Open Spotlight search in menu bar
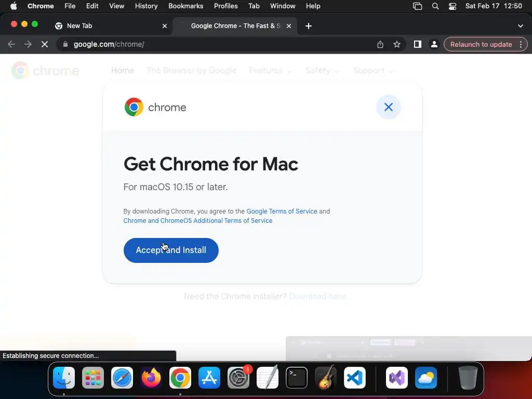The width and height of the screenshot is (532, 399). click(x=435, y=6)
